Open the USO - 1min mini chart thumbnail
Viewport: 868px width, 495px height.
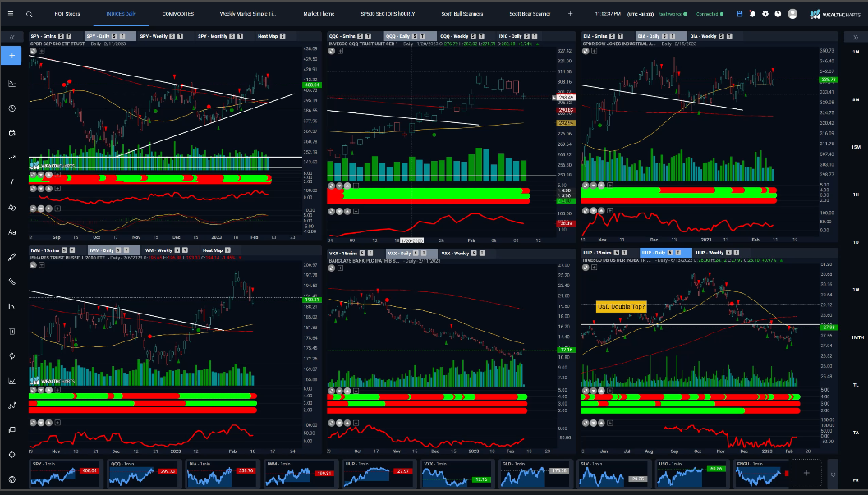[691, 474]
